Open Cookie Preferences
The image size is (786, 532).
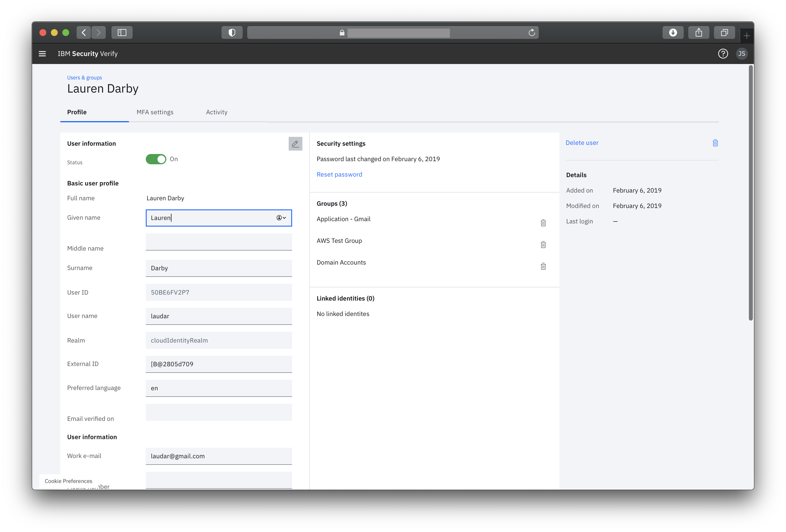68,481
